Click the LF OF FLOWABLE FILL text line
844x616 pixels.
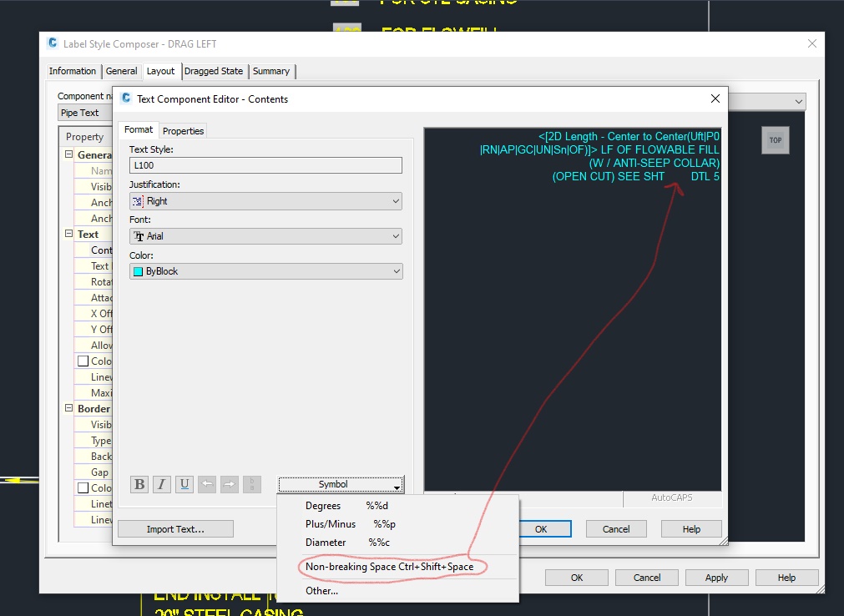pyautogui.click(x=660, y=149)
